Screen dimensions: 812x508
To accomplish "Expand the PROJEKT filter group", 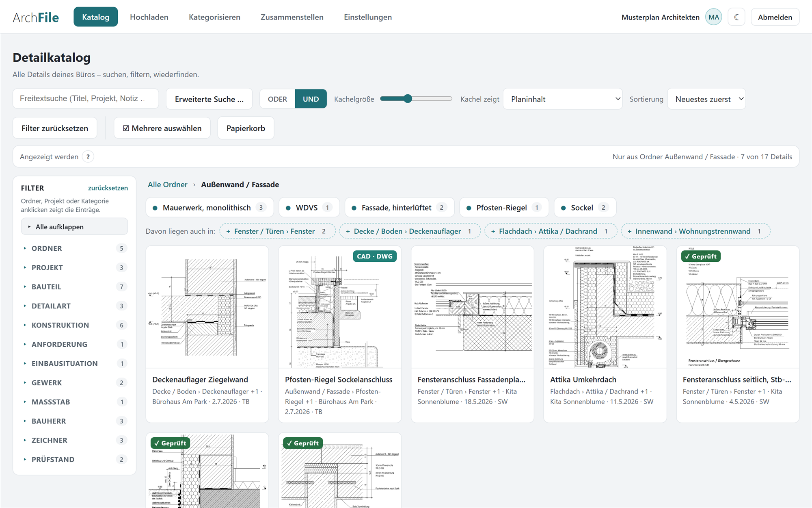I will point(74,267).
